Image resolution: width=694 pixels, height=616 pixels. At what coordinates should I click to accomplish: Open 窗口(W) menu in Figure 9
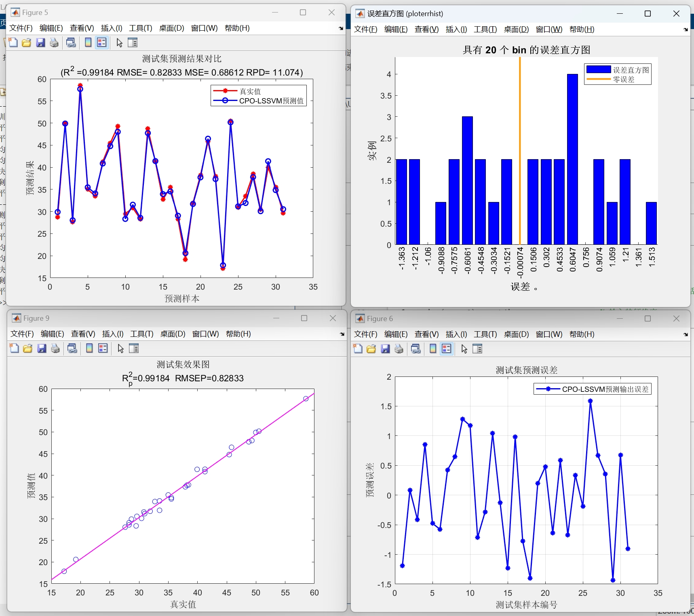coord(206,334)
